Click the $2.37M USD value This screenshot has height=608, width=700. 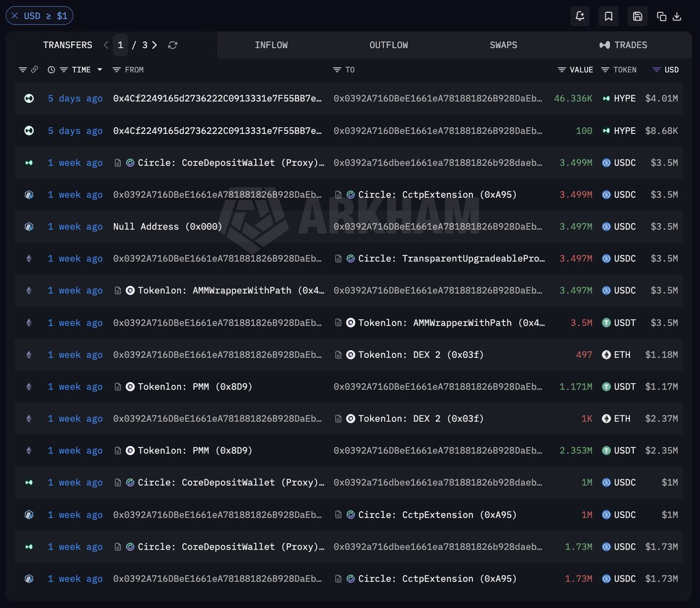[661, 418]
